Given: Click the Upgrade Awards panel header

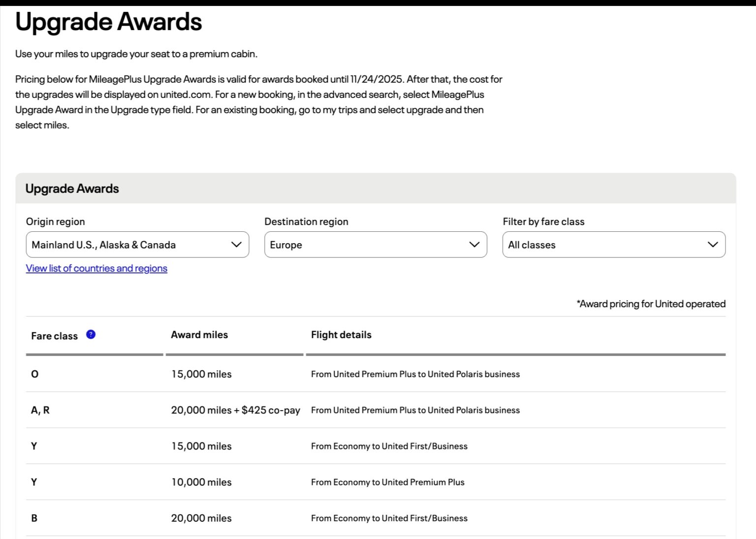Looking at the screenshot, I should pyautogui.click(x=72, y=188).
